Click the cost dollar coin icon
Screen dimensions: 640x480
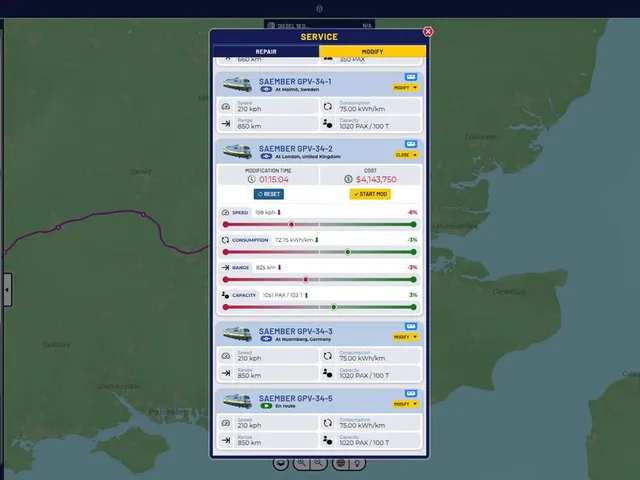[x=348, y=179]
